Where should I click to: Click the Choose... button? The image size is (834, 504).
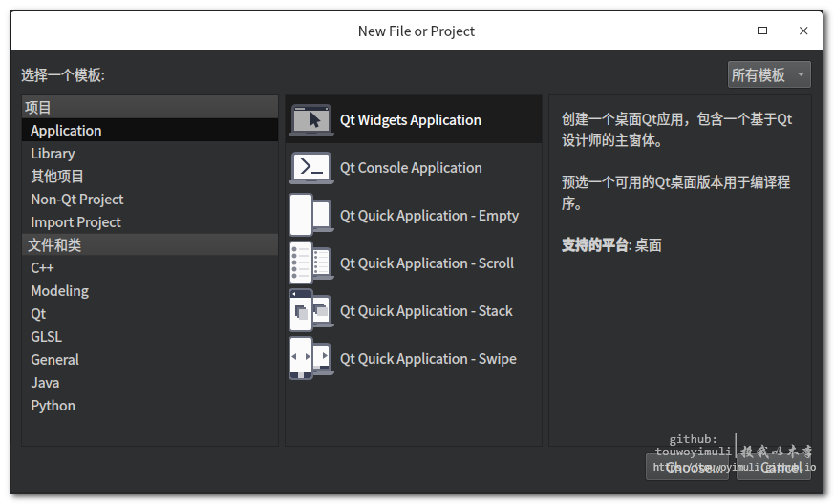point(687,467)
